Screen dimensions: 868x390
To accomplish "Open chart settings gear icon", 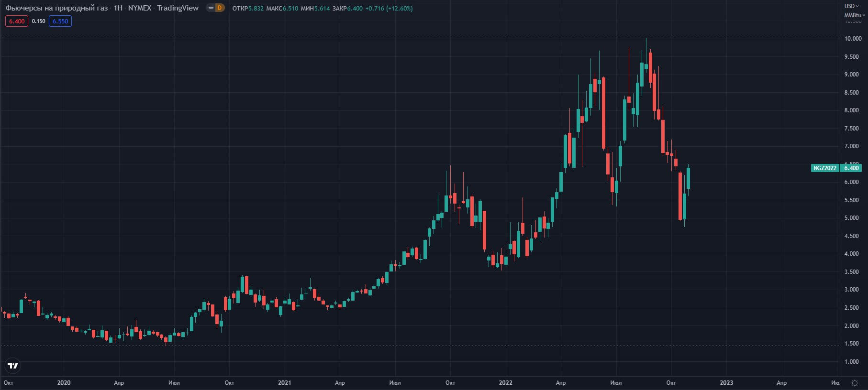I will click(x=855, y=383).
